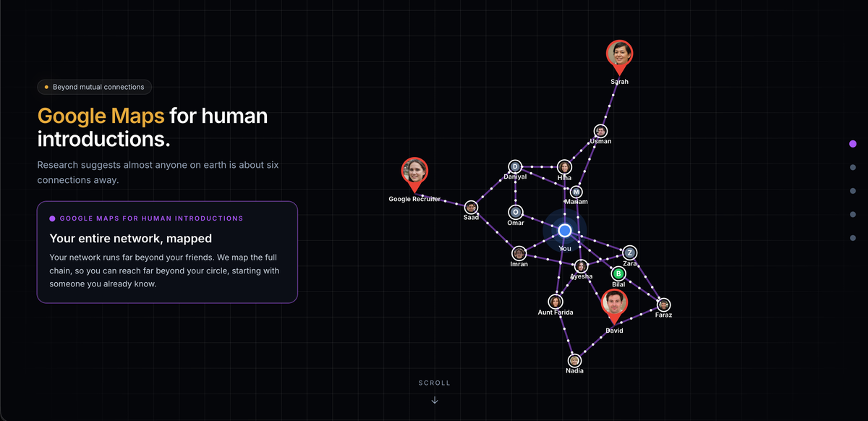Select the Omar node marked O

pos(515,212)
